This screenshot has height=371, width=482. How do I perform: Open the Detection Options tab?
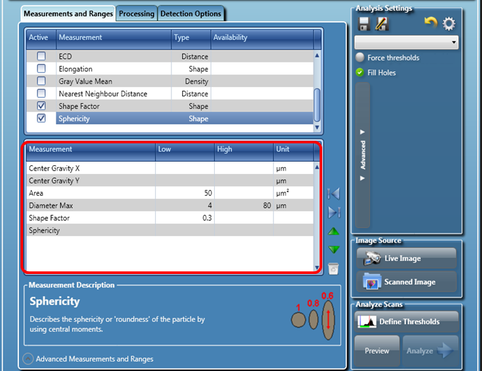point(191,14)
